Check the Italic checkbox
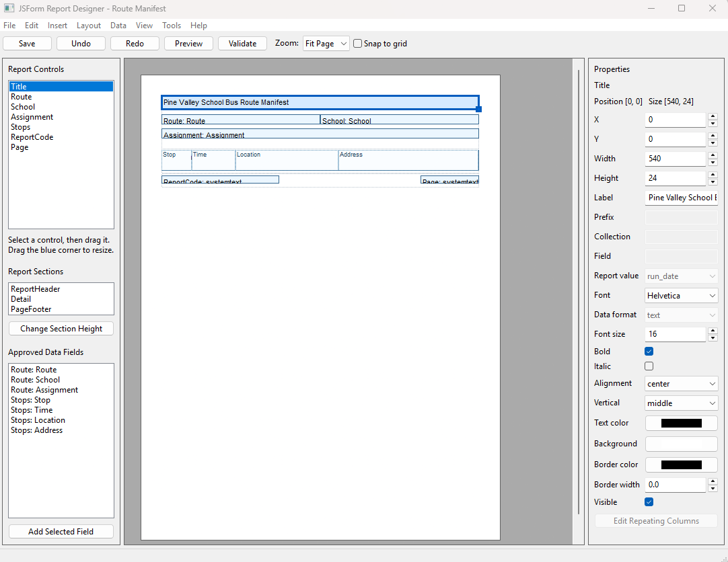The height and width of the screenshot is (562, 728). click(x=649, y=366)
